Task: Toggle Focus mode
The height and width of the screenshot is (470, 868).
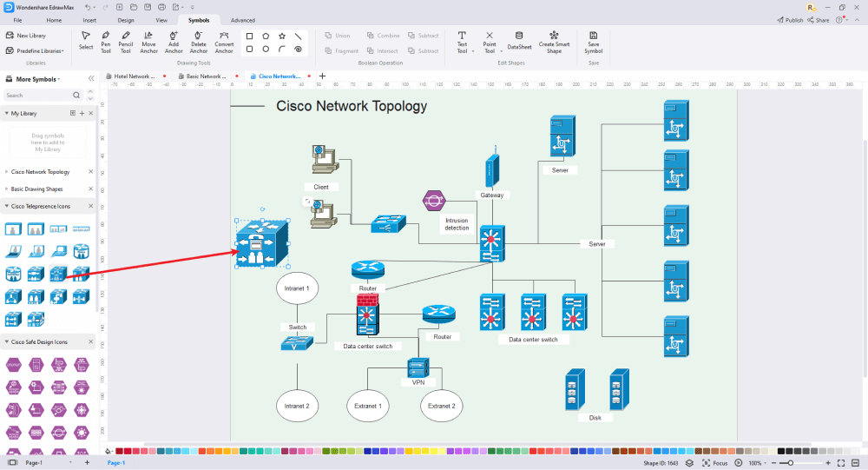Action: point(714,463)
